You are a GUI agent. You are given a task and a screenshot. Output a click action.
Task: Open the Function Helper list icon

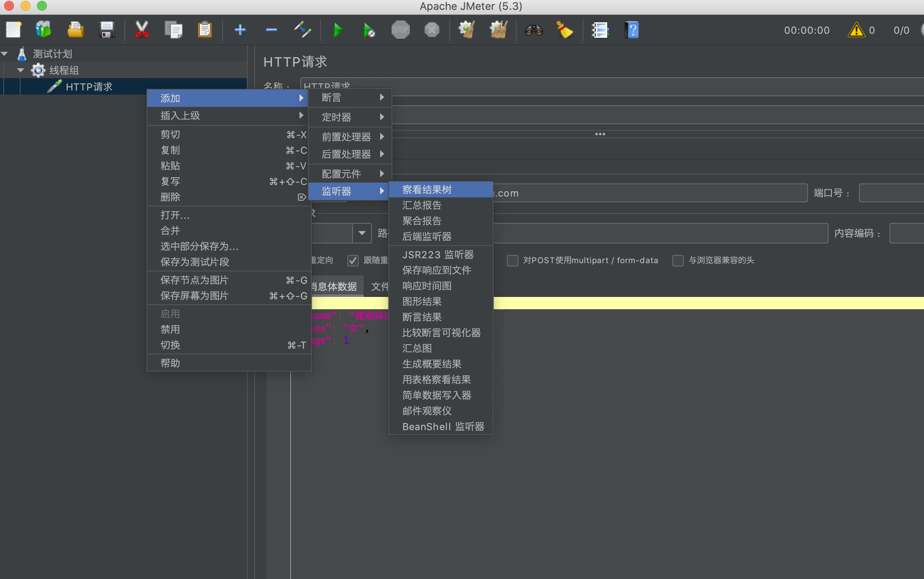600,30
